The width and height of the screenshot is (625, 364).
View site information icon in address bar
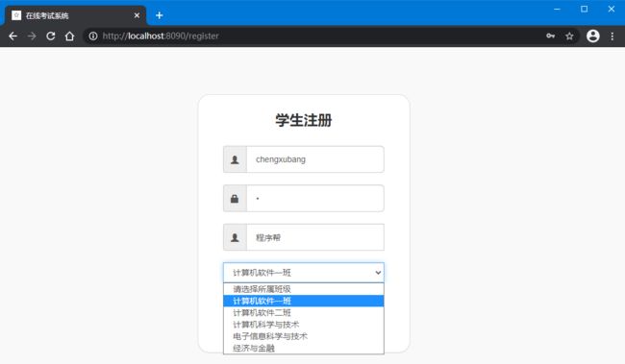click(x=93, y=36)
